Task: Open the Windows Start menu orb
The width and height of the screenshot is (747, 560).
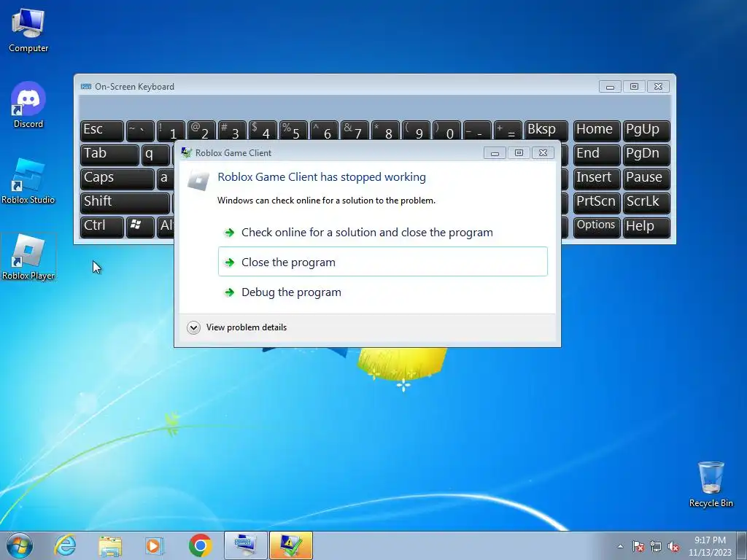Action: pyautogui.click(x=20, y=545)
